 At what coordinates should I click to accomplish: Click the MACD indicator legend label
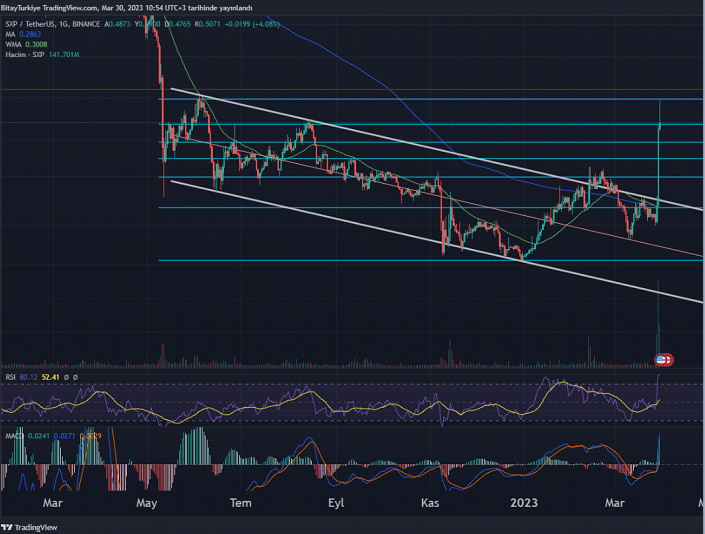14,436
